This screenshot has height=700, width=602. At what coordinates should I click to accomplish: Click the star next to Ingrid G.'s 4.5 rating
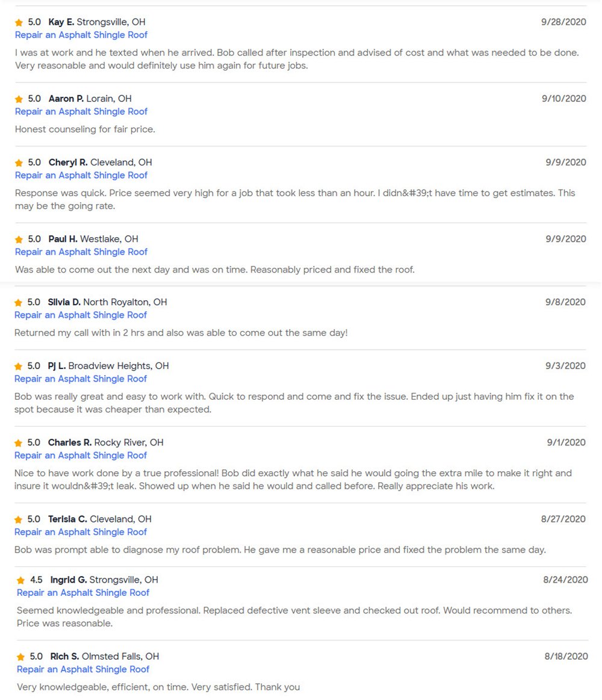[x=20, y=581]
